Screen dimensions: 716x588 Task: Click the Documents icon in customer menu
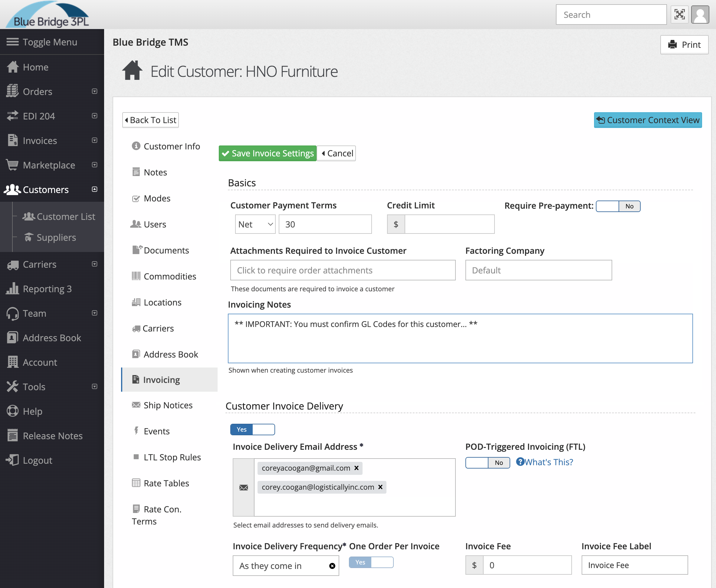136,250
